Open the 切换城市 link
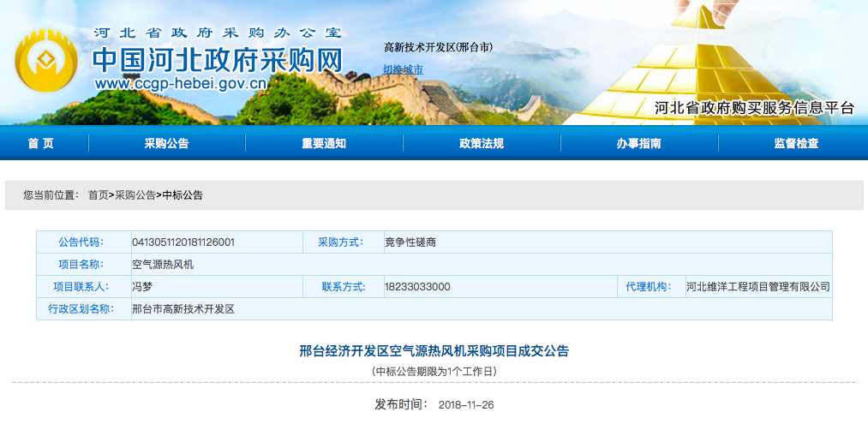This screenshot has height=424, width=868. (x=403, y=69)
